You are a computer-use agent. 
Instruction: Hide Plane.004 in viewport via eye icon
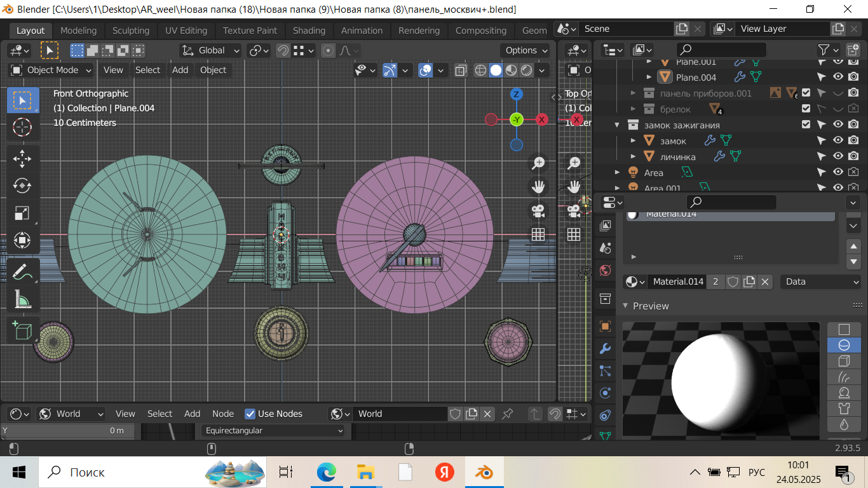coord(838,78)
